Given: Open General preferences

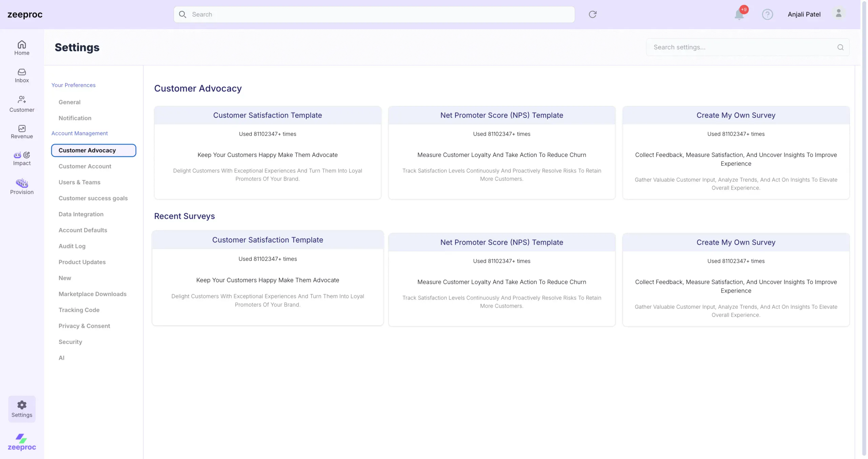Looking at the screenshot, I should [70, 102].
